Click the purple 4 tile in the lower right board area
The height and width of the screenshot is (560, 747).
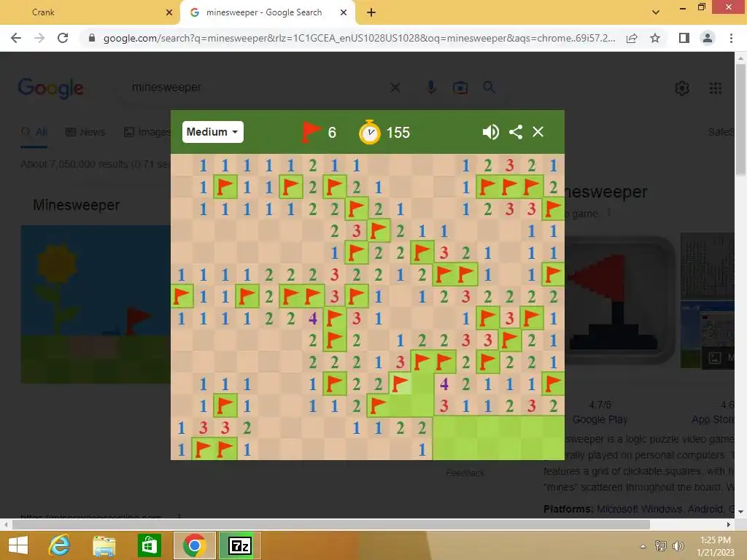click(444, 384)
